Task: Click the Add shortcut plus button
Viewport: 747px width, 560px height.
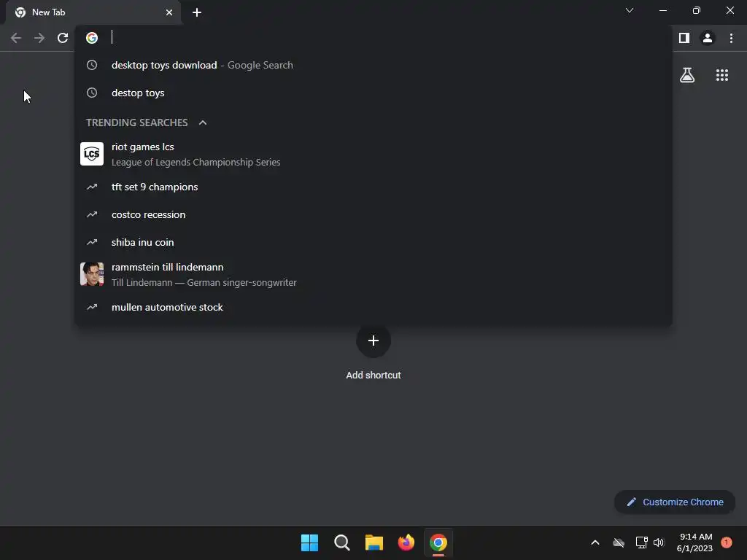Action: coord(373,341)
